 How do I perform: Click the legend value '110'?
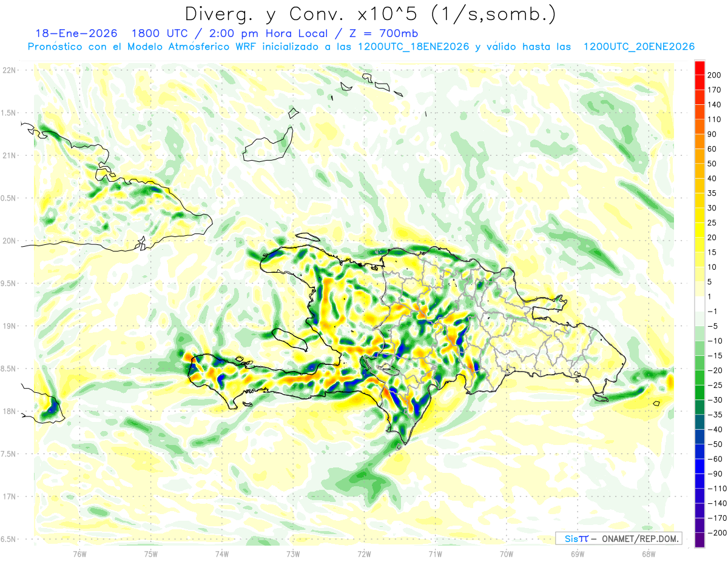click(x=713, y=119)
